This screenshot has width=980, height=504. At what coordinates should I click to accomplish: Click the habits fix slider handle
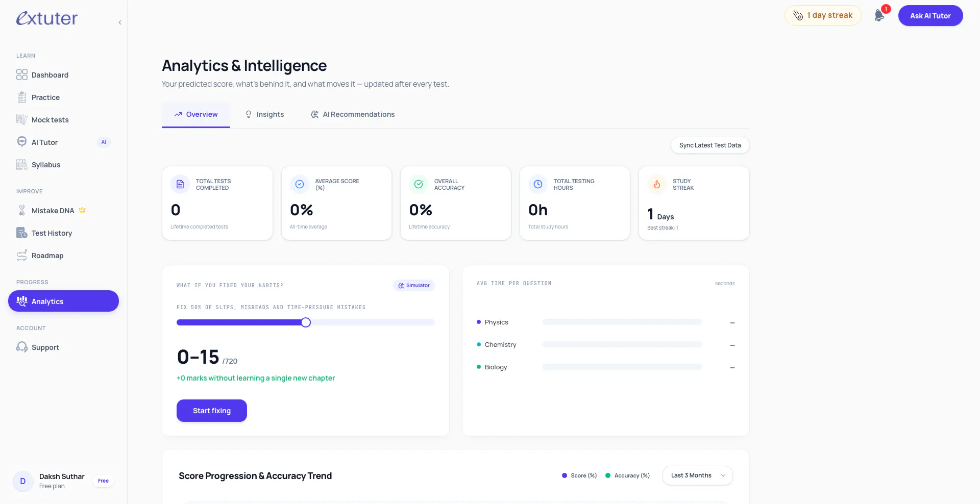pos(306,322)
